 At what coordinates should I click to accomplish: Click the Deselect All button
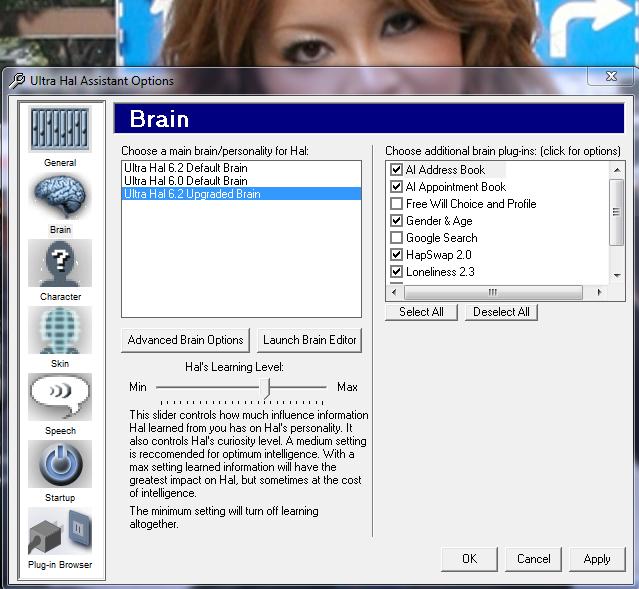click(501, 312)
